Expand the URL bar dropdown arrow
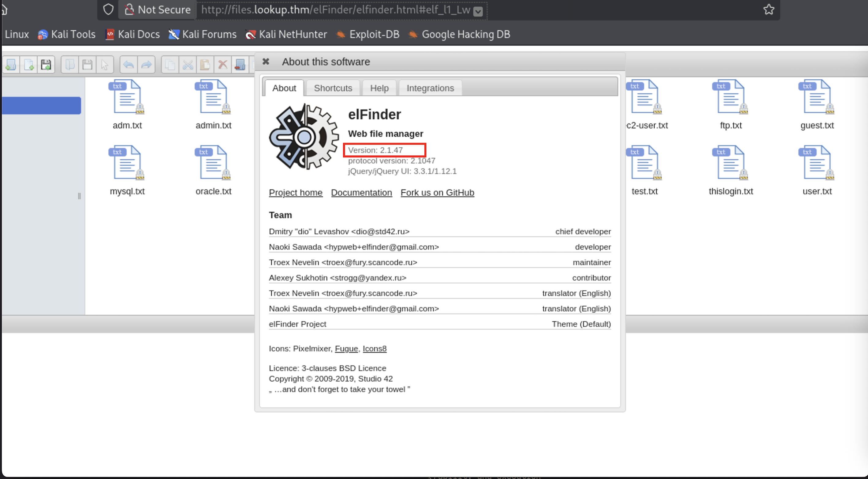Viewport: 868px width, 479px height. pyautogui.click(x=478, y=11)
